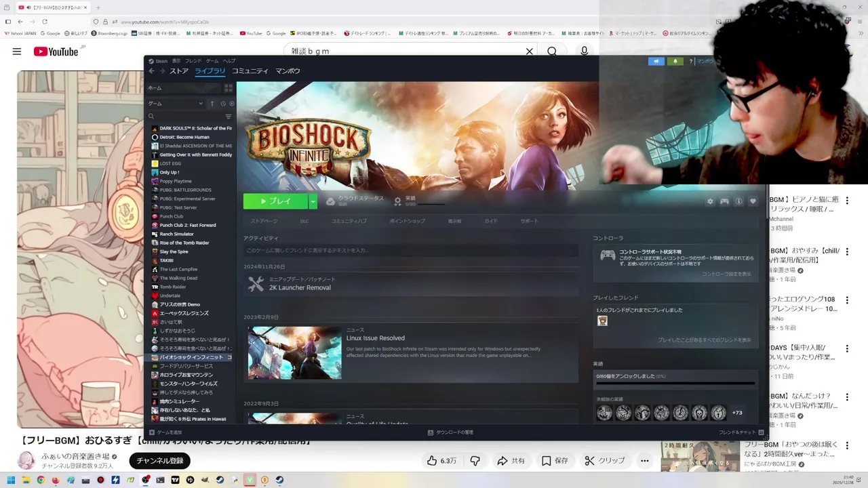This screenshot has width=868, height=488.
Task: Expand the ゲーム category dropdown in sidebar
Action: (201, 104)
